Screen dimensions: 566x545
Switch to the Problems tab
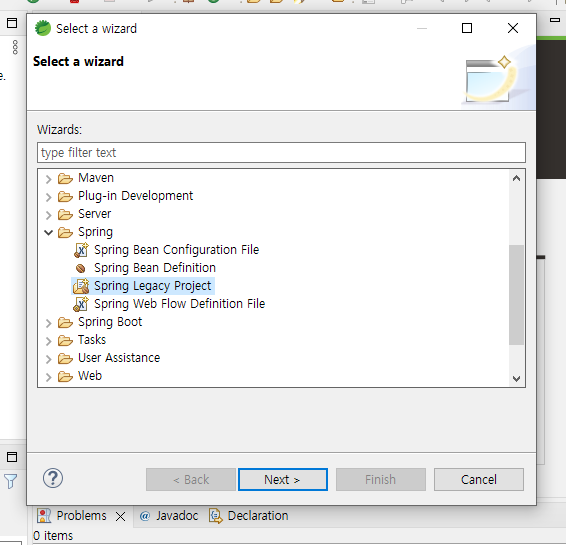[82, 516]
